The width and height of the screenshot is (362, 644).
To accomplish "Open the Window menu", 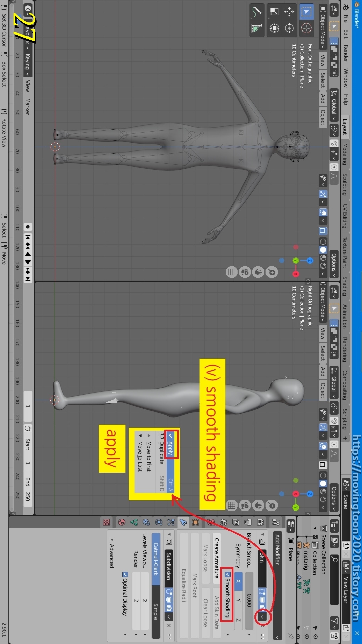I will [345, 78].
